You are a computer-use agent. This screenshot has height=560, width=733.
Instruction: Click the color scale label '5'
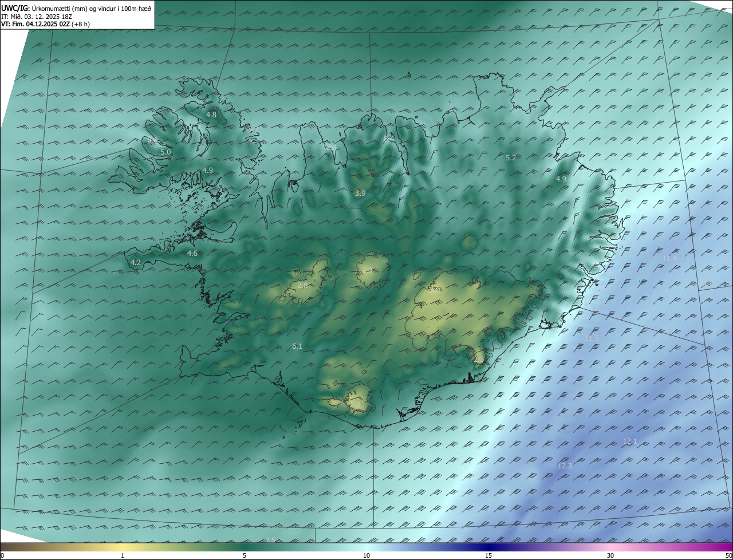point(245,556)
